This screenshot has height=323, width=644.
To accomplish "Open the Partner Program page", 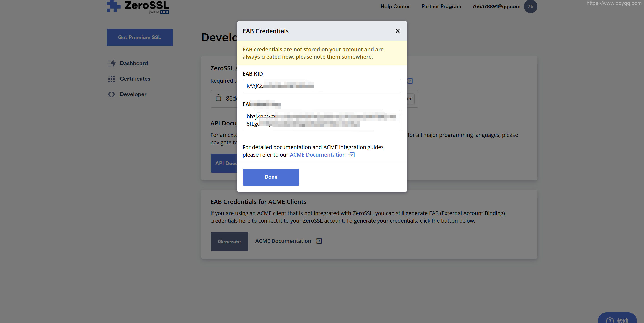I will [x=441, y=6].
